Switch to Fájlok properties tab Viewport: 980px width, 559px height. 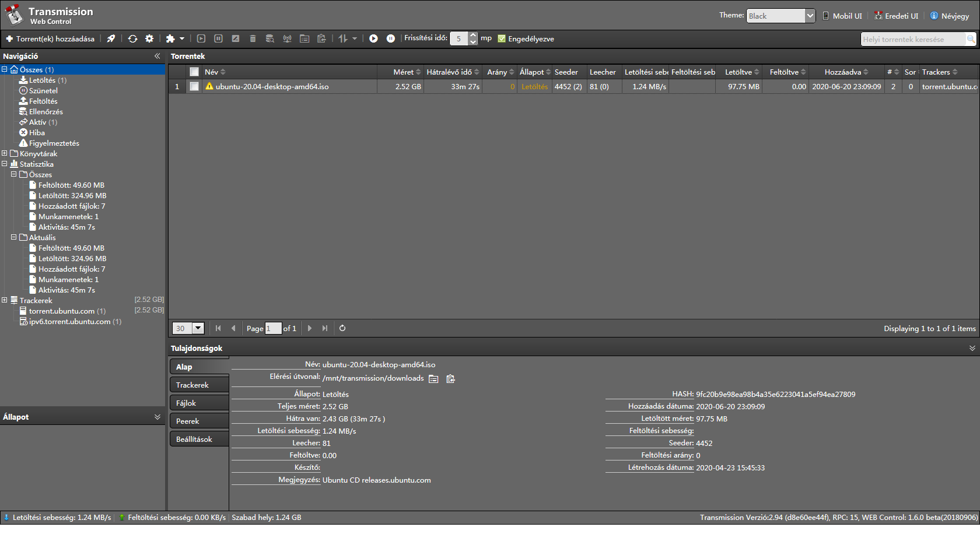(199, 403)
